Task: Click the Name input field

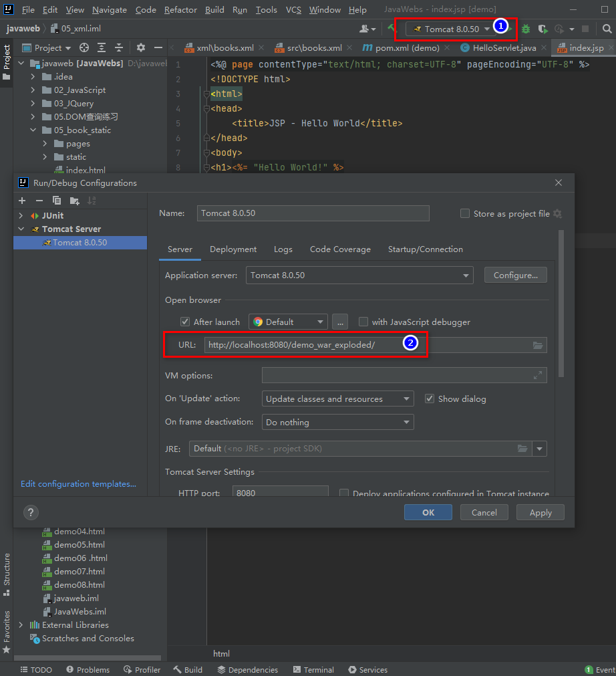Action: coord(313,213)
